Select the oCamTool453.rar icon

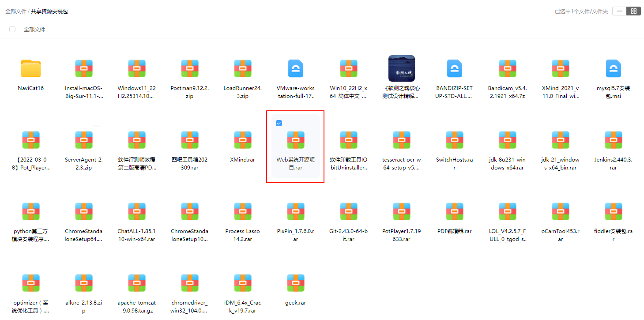561,211
